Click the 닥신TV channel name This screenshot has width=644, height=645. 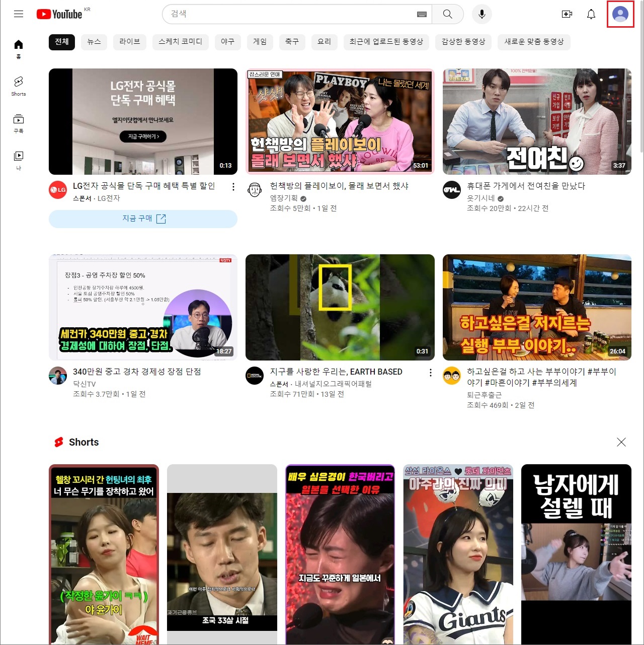84,384
